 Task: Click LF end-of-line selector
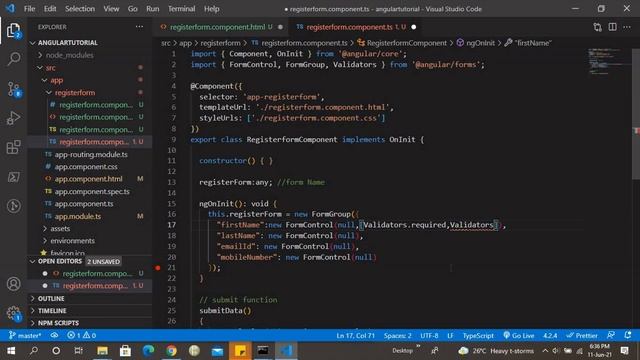point(450,336)
